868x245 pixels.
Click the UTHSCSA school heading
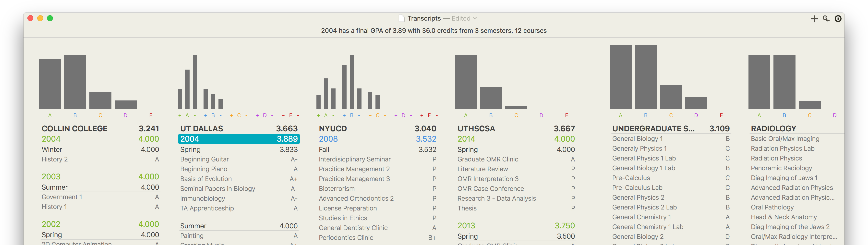[476, 128]
